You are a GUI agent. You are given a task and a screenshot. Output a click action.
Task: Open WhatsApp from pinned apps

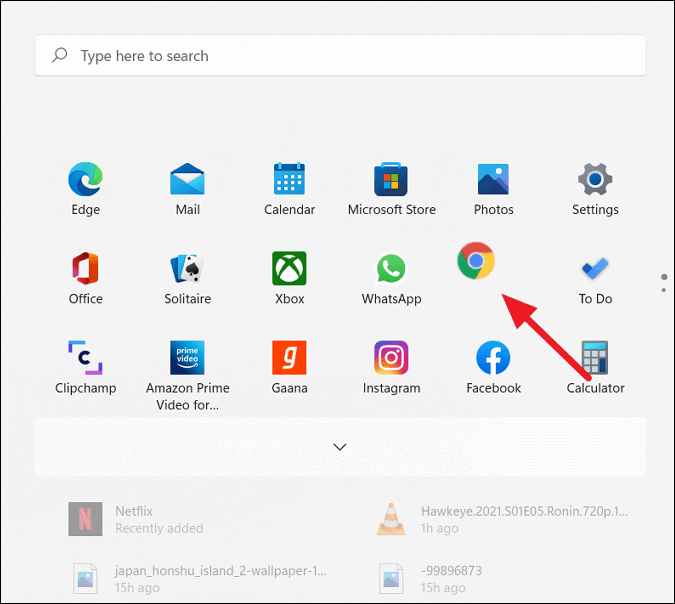pos(391,278)
